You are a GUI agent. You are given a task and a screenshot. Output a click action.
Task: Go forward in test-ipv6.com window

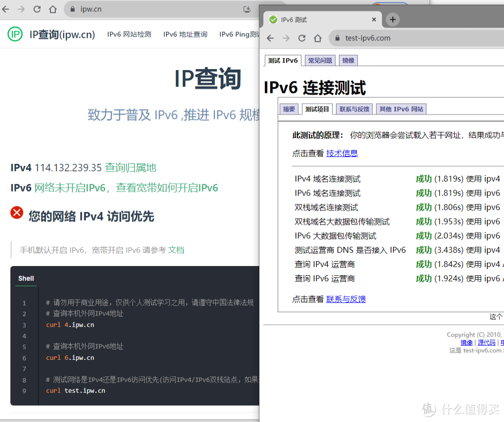(x=286, y=38)
